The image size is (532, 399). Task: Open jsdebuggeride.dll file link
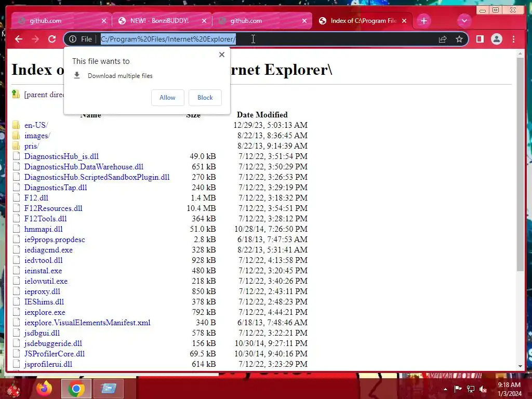coord(54,343)
